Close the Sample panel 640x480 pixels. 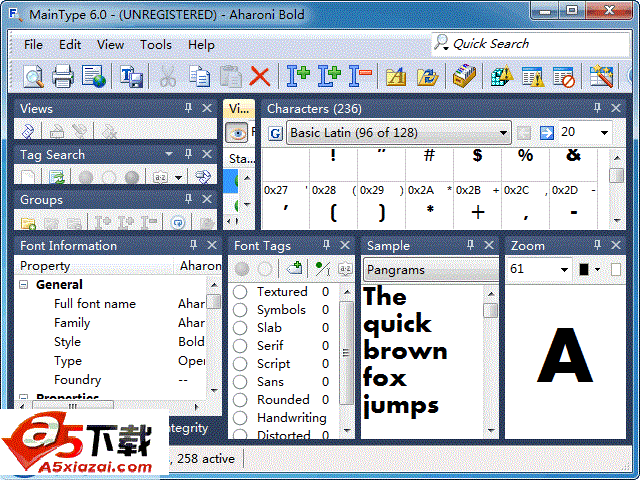pyautogui.click(x=489, y=245)
